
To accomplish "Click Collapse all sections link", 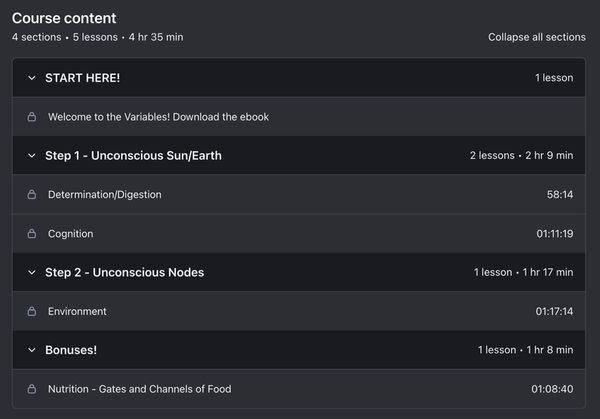I will 536,37.
